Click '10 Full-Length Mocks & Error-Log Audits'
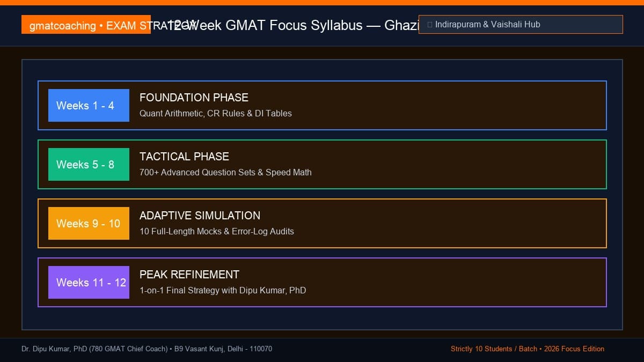 coord(217,232)
